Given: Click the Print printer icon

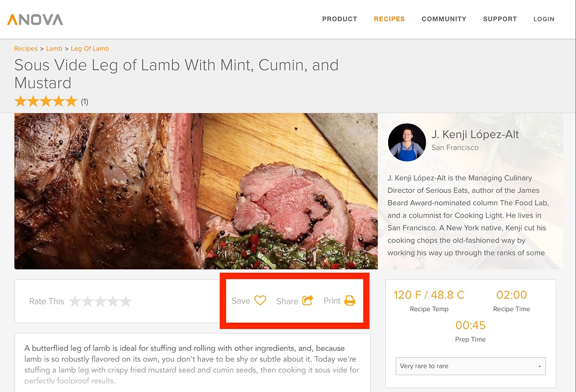Looking at the screenshot, I should coord(350,300).
